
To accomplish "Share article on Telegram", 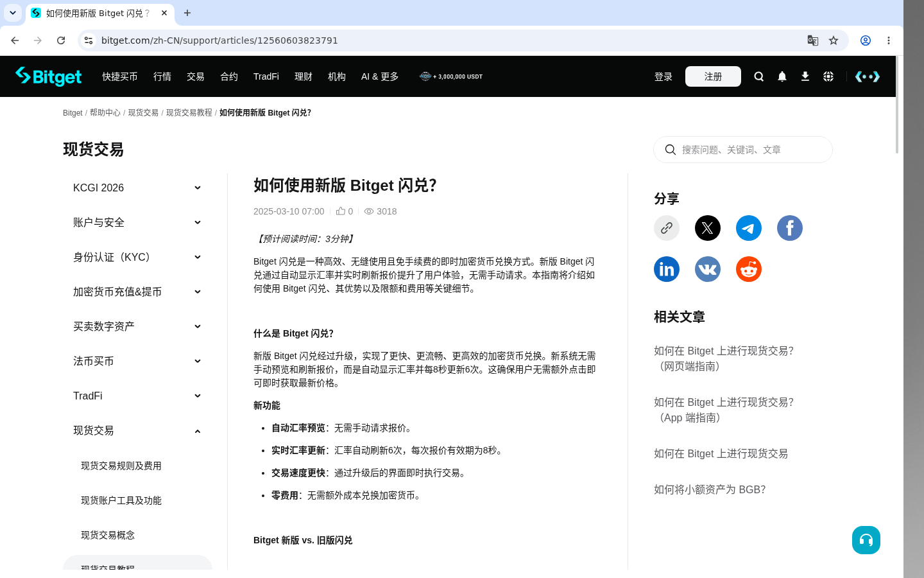I will pyautogui.click(x=749, y=228).
